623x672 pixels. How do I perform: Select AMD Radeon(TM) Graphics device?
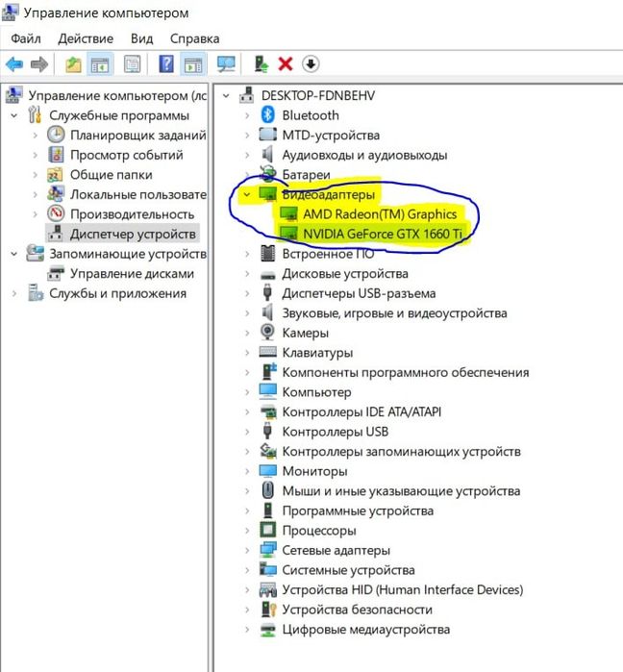point(380,213)
